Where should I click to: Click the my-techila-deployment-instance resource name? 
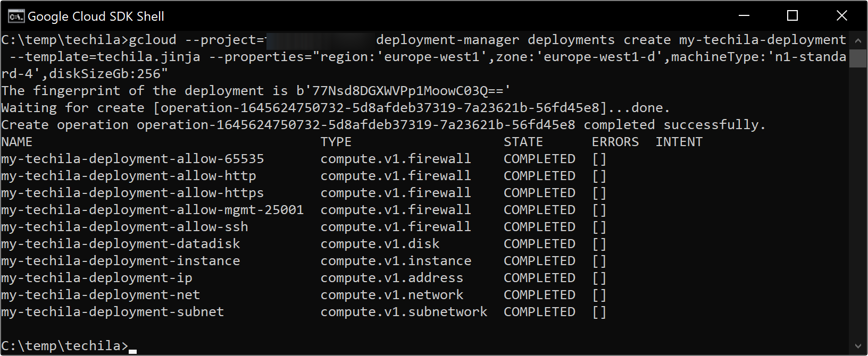coord(121,261)
